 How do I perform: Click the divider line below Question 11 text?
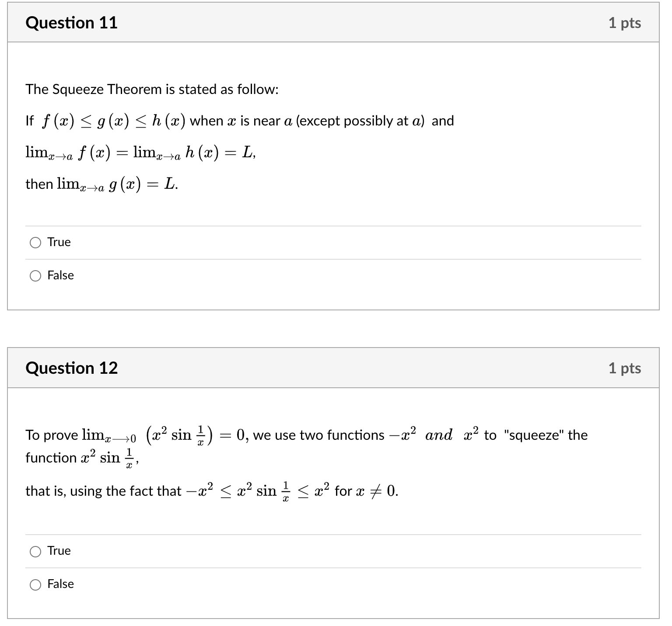coord(332,225)
